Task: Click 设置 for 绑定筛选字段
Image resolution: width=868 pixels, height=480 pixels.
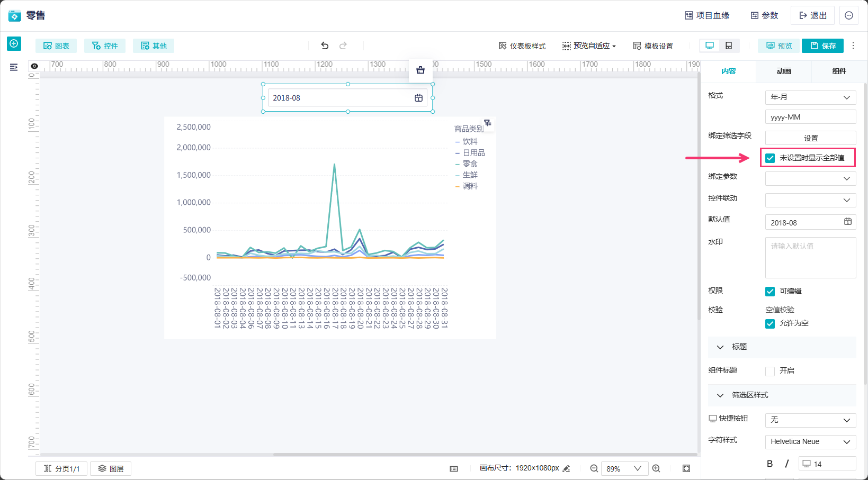Action: [x=810, y=138]
